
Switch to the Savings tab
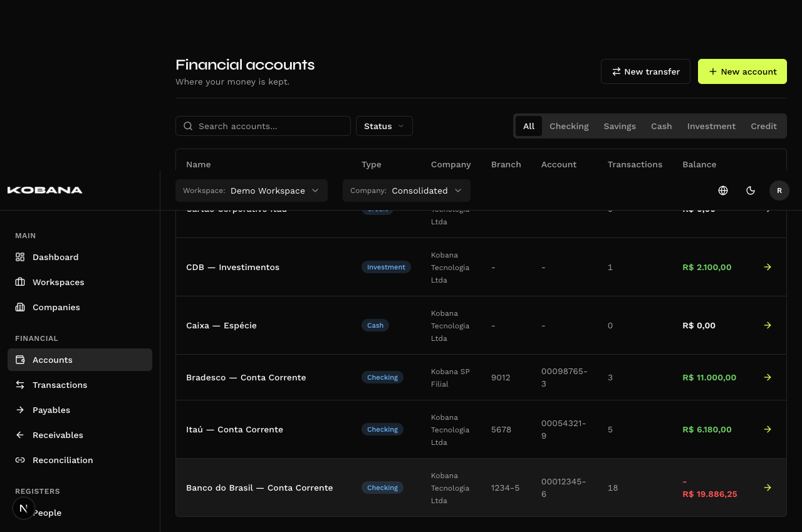pyautogui.click(x=620, y=126)
